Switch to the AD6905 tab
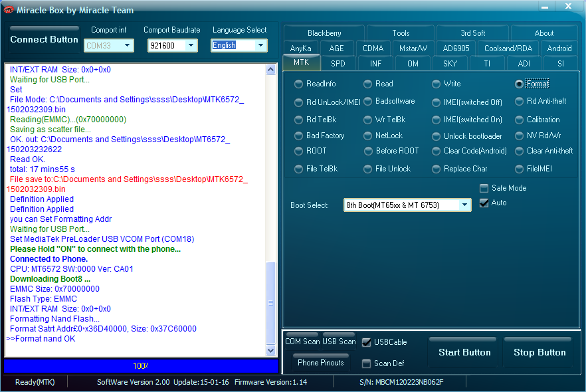Screen dimensions: 586x392 pos(456,49)
